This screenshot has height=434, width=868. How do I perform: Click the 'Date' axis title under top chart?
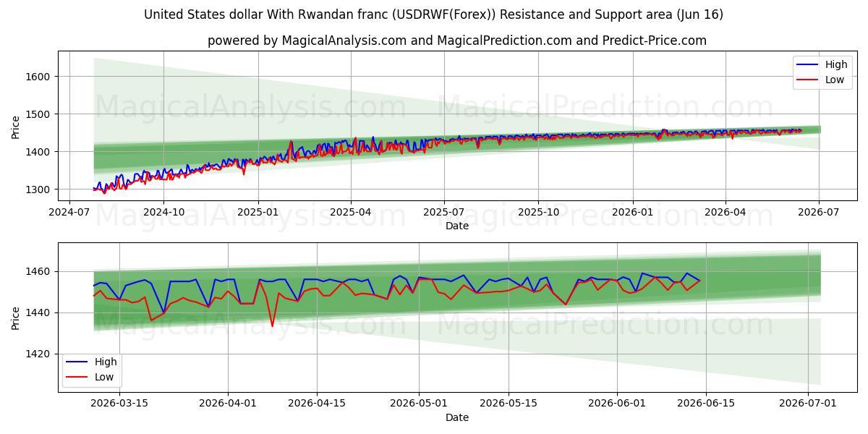coord(457,226)
